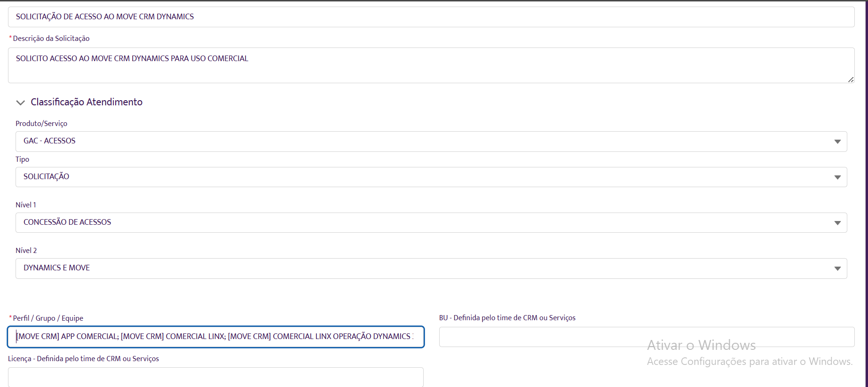
Task: Click the Nível 2 label
Action: pyautogui.click(x=26, y=251)
